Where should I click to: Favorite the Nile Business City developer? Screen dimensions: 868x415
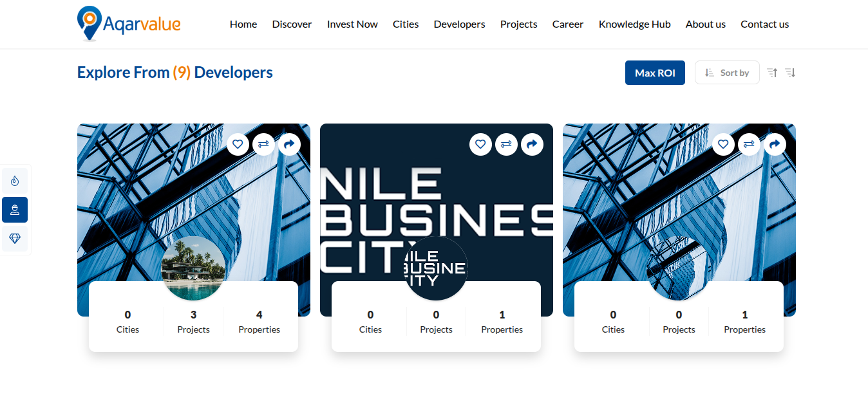[x=480, y=144]
